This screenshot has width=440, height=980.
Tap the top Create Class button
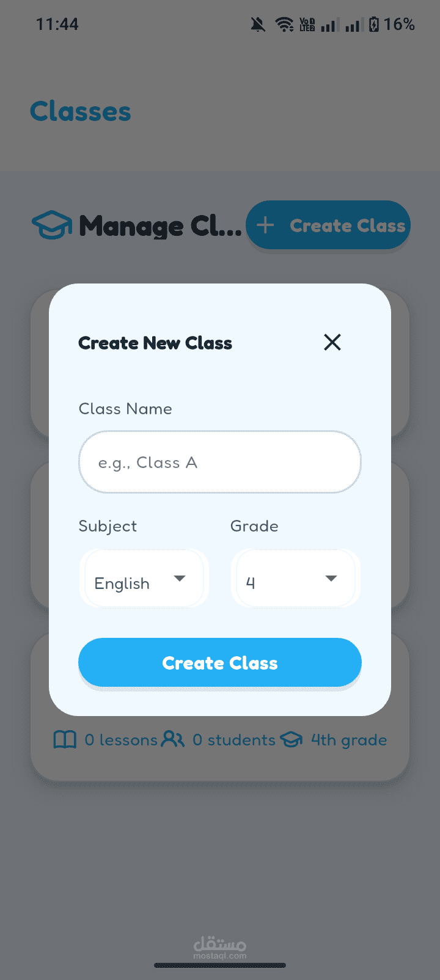(328, 225)
